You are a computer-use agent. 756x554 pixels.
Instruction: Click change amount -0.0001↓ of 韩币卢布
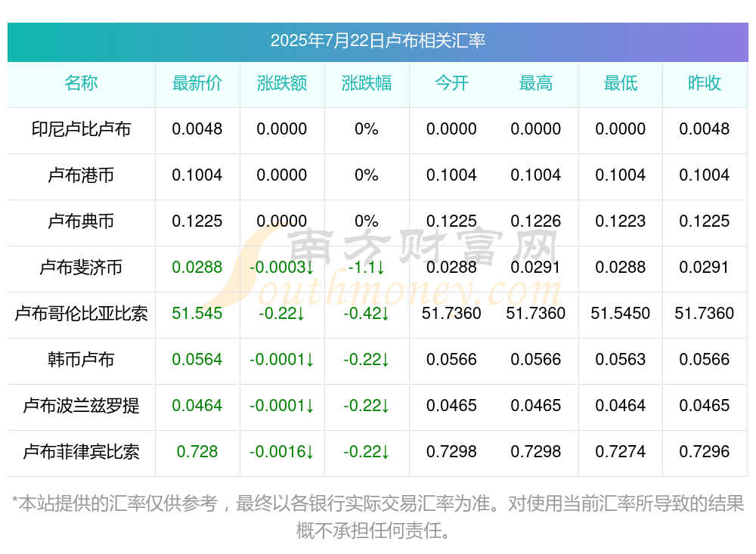coord(282,360)
